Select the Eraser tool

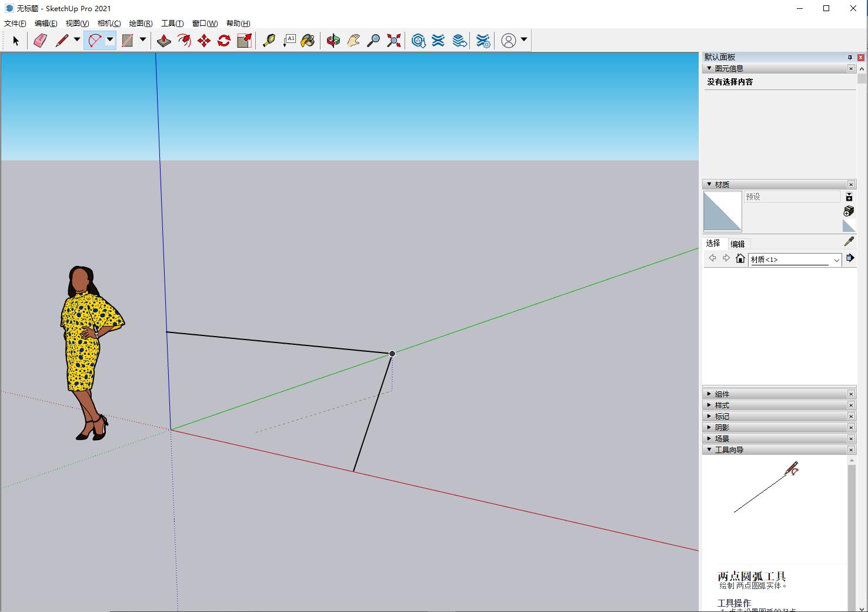[40, 41]
